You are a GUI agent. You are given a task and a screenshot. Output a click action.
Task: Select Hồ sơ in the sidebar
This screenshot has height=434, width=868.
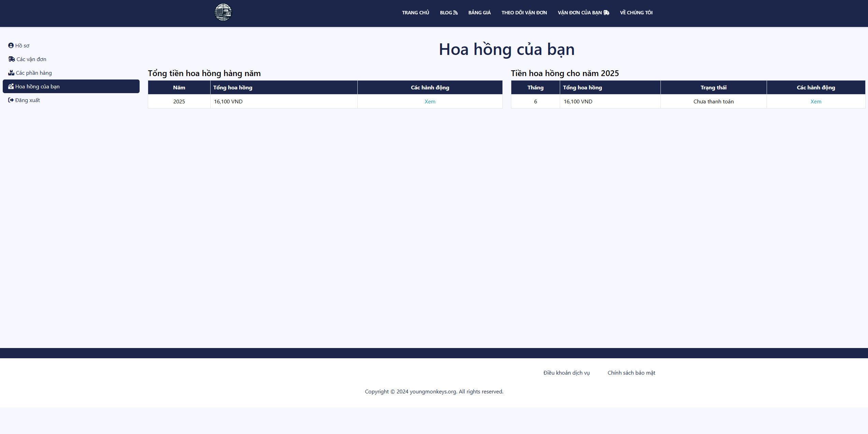(71, 45)
